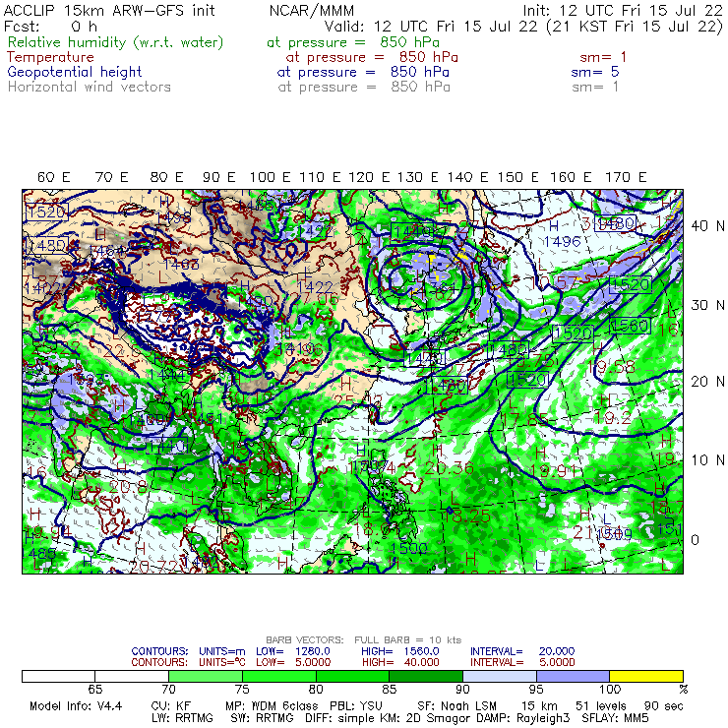Screen dimensions: 728x728
Task: Click the red 'Temperature' legend label
Action: [x=50, y=57]
